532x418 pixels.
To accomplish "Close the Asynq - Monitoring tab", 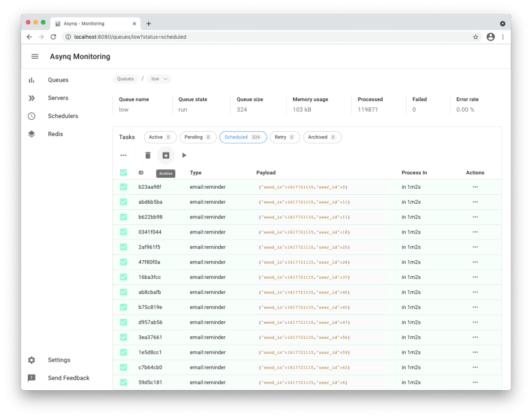I will point(134,24).
